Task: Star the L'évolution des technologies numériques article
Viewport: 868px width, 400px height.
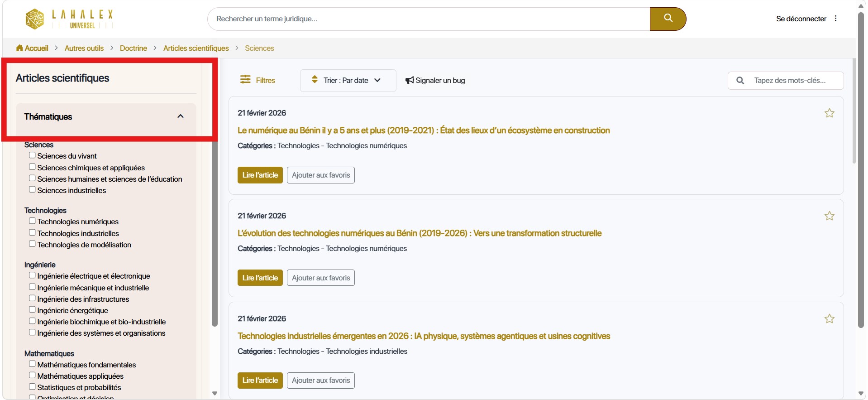Action: (x=829, y=216)
